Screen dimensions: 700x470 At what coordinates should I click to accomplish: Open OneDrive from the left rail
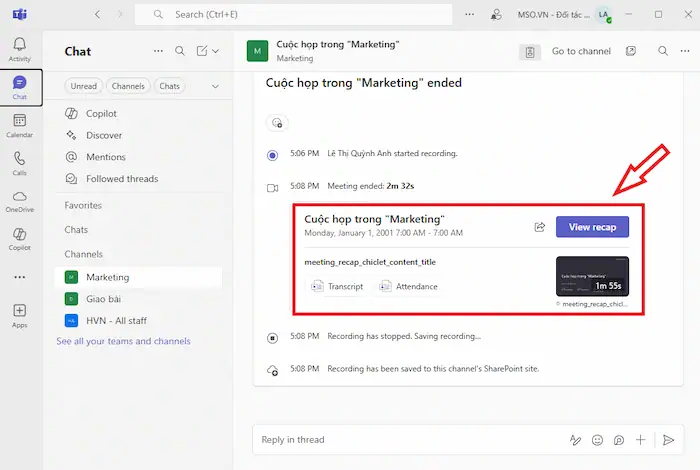pos(20,201)
